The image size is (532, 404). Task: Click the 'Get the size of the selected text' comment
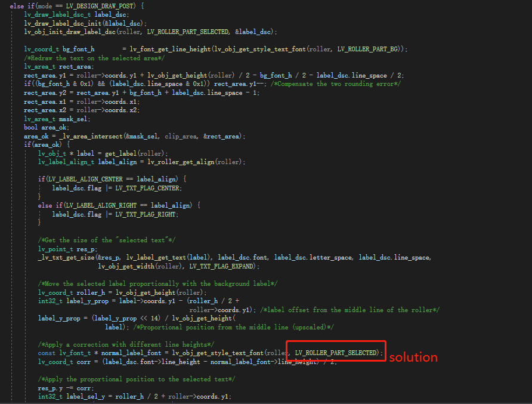coord(107,240)
